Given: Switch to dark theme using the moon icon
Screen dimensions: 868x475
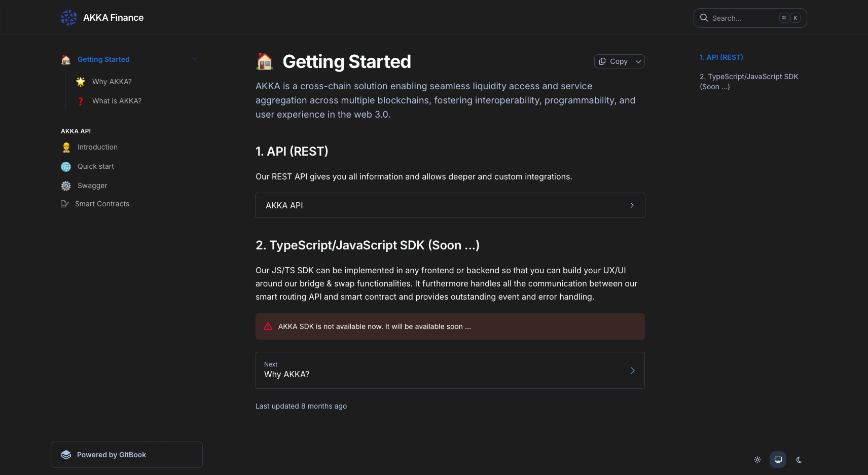Looking at the screenshot, I should [x=799, y=460].
